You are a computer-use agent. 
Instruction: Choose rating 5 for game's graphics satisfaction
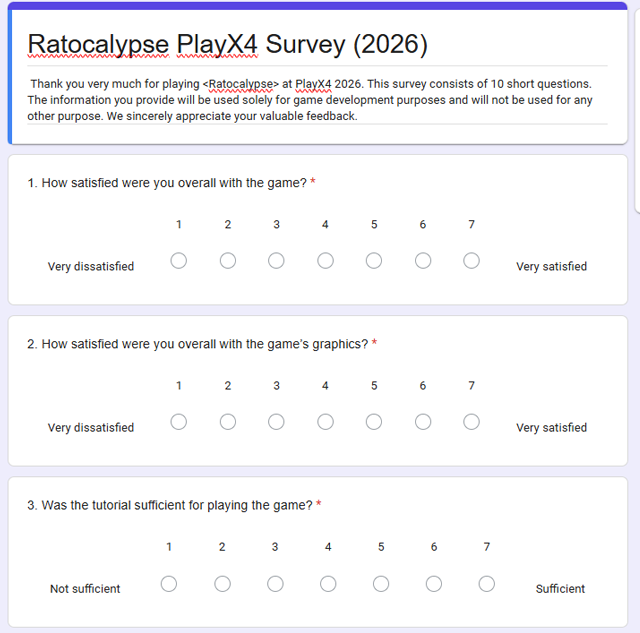pos(374,422)
